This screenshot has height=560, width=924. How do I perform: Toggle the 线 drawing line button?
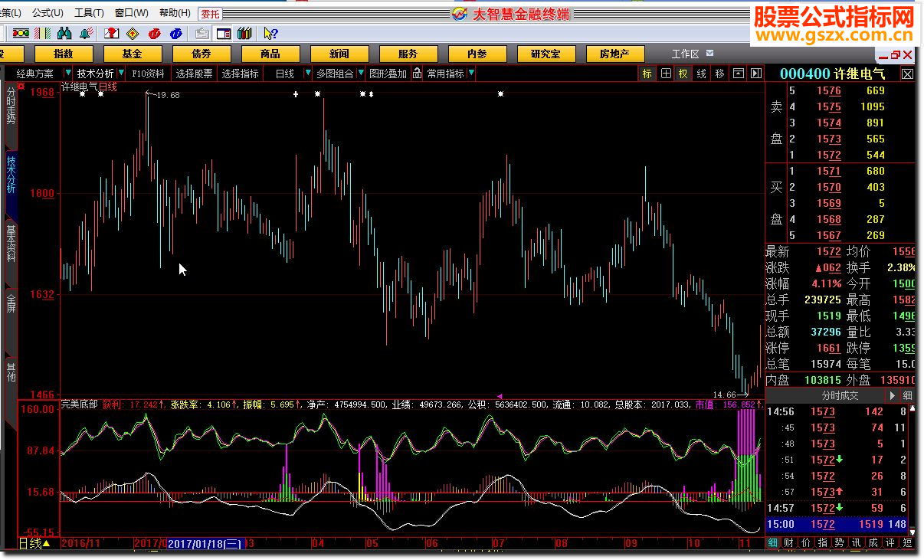(x=702, y=74)
